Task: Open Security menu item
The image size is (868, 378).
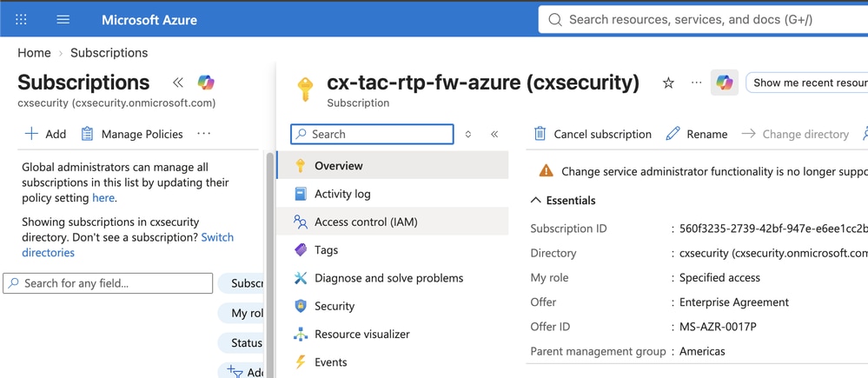Action: (393, 306)
